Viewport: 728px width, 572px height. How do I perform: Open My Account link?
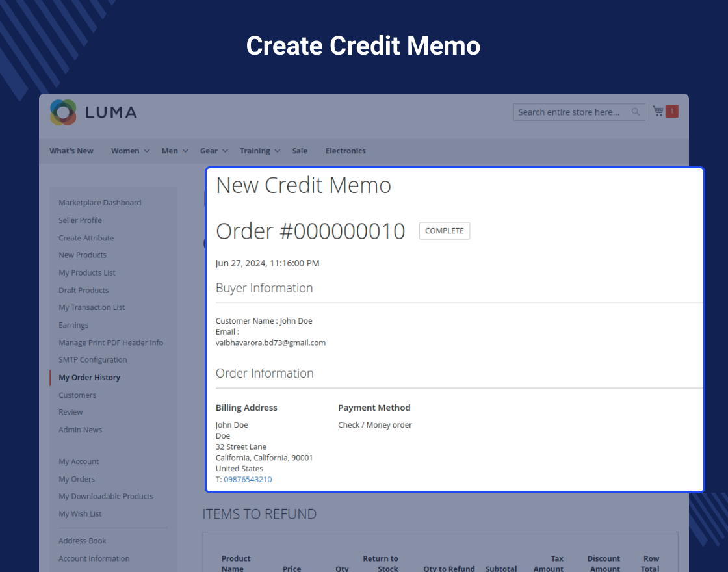click(x=79, y=462)
